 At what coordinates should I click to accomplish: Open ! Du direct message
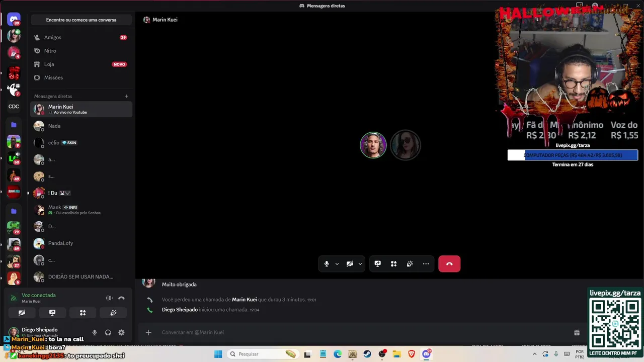point(81,193)
